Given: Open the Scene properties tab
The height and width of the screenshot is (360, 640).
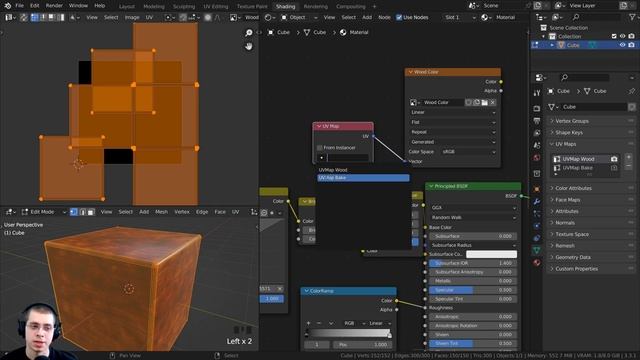Looking at the screenshot, I should pos(537,145).
